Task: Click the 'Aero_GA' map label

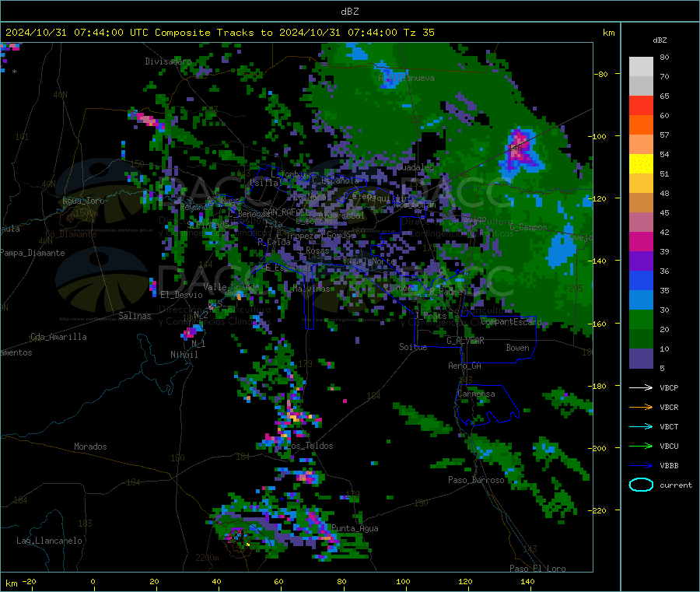Action: tap(465, 366)
